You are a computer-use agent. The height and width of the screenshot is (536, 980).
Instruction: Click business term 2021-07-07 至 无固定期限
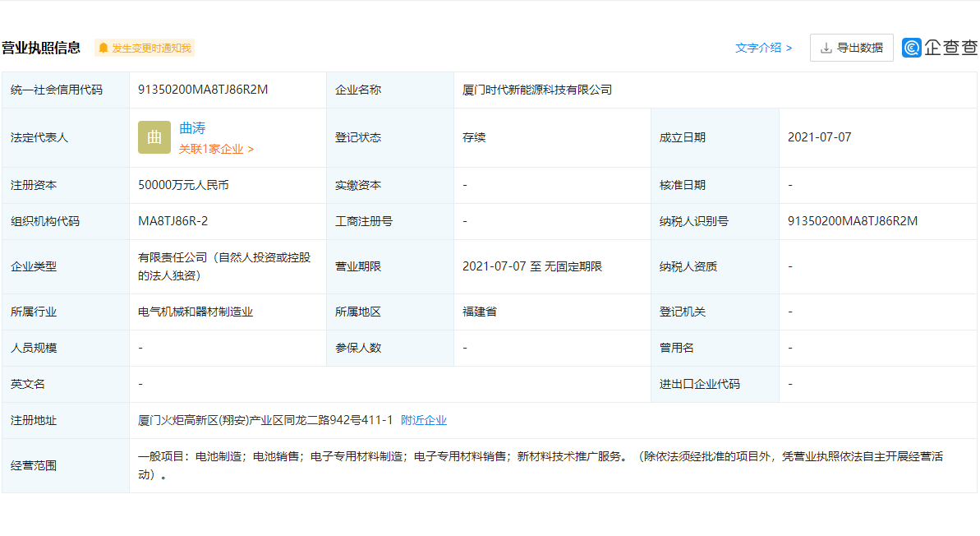pos(531,266)
